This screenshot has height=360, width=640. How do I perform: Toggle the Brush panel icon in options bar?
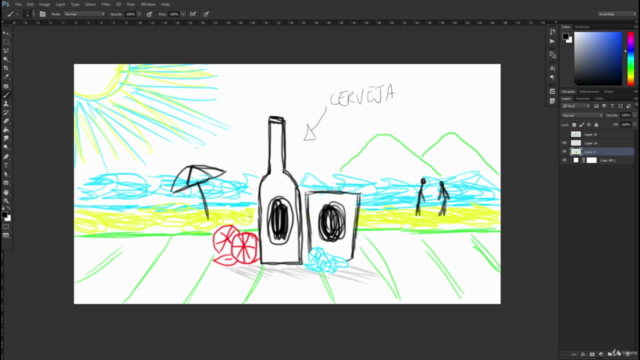point(42,14)
